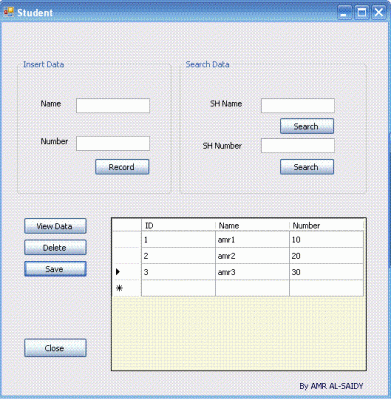Select the Number cell with value 30
This screenshot has width=391, height=400.
(x=326, y=272)
